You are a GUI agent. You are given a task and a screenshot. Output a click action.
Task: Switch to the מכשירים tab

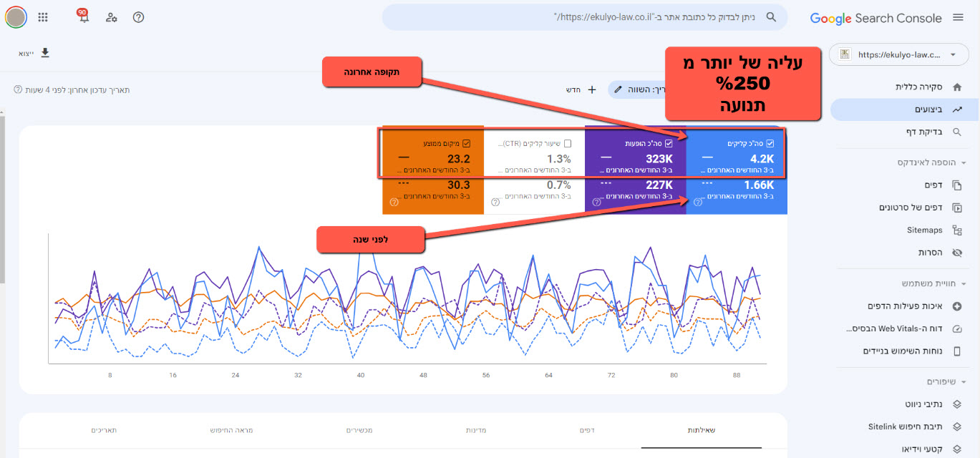[x=359, y=430]
